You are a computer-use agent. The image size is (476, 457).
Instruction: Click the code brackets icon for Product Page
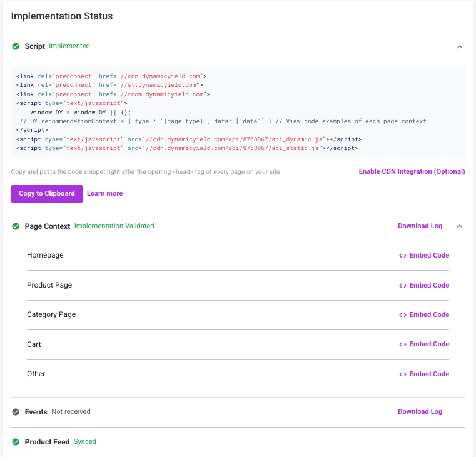pos(403,286)
